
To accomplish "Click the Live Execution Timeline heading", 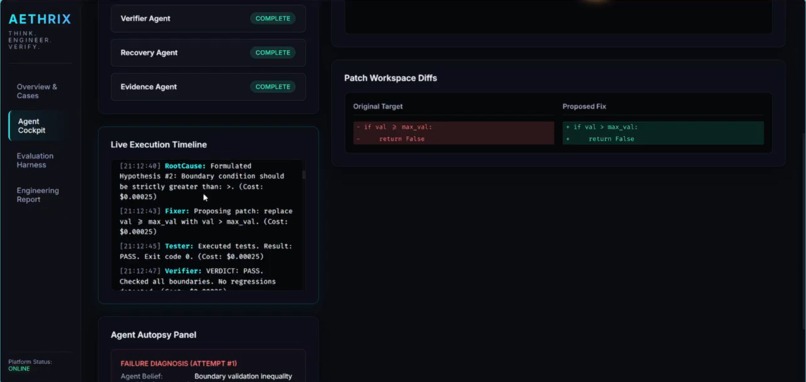I will 159,145.
